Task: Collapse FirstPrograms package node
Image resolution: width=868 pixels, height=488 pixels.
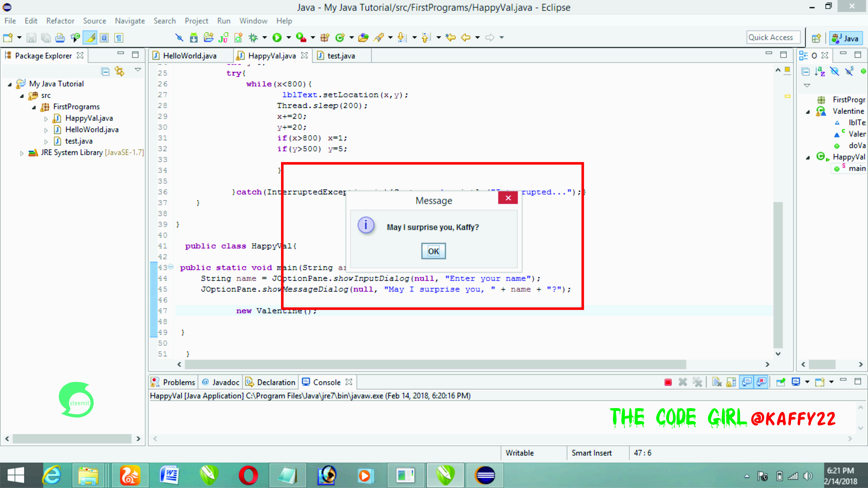Action: 34,108
